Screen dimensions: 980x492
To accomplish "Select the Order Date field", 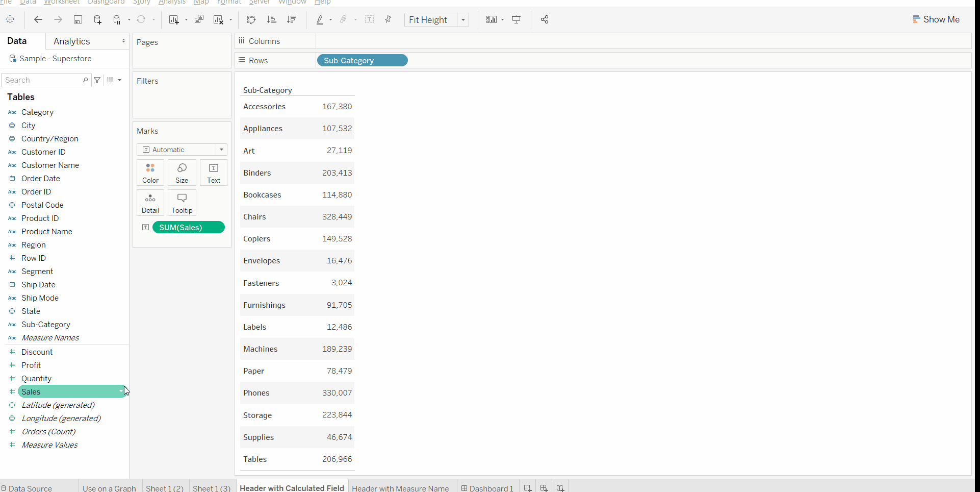I will tap(41, 179).
